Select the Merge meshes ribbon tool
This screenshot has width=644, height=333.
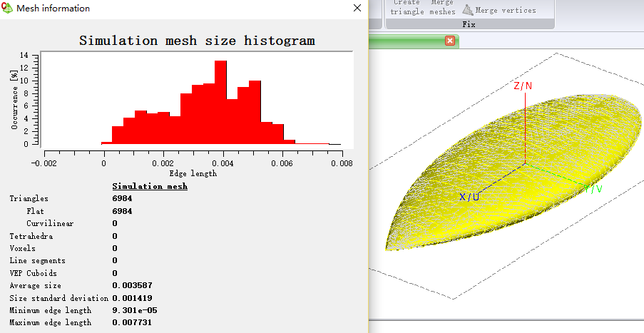[442, 7]
